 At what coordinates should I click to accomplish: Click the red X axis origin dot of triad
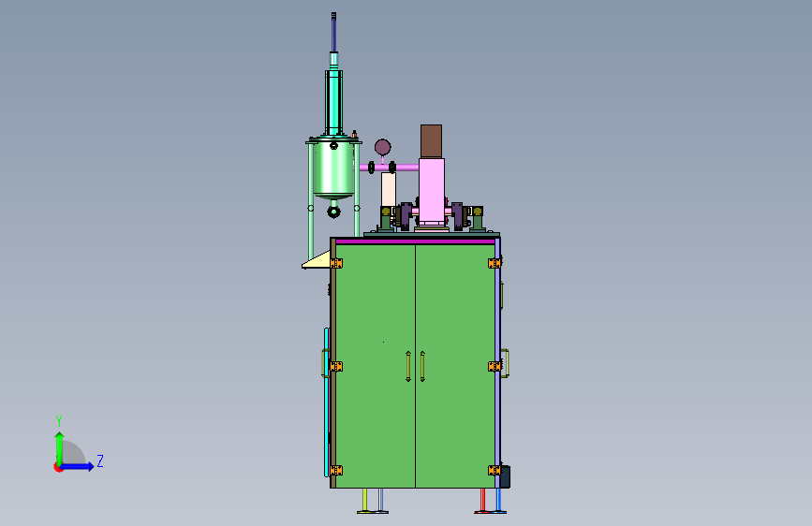58,467
